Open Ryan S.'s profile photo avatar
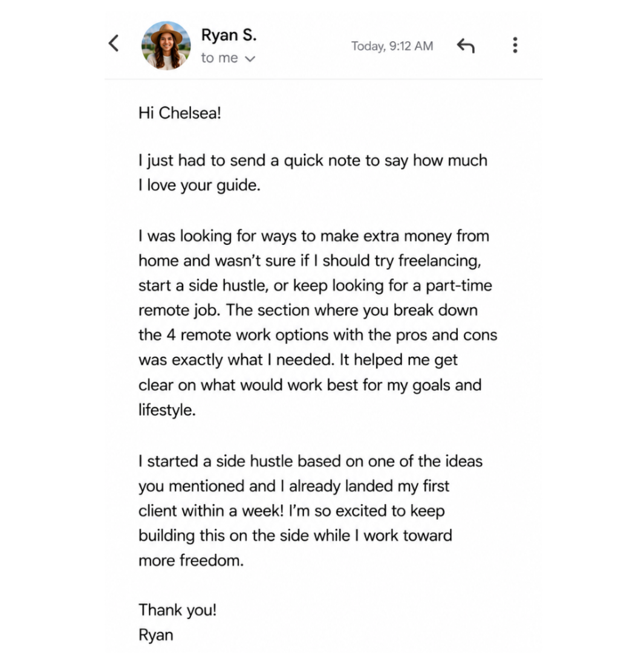The image size is (644, 653). [166, 45]
